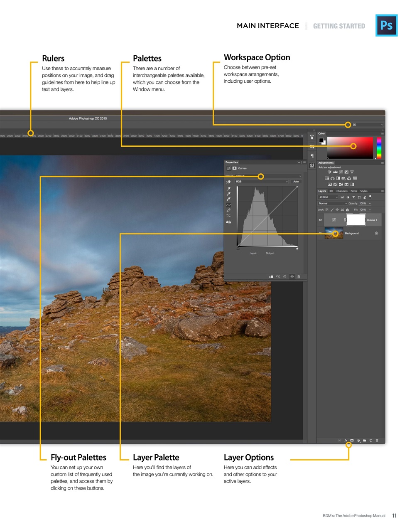Select the black point eyedropper in Curves properties

(228, 188)
